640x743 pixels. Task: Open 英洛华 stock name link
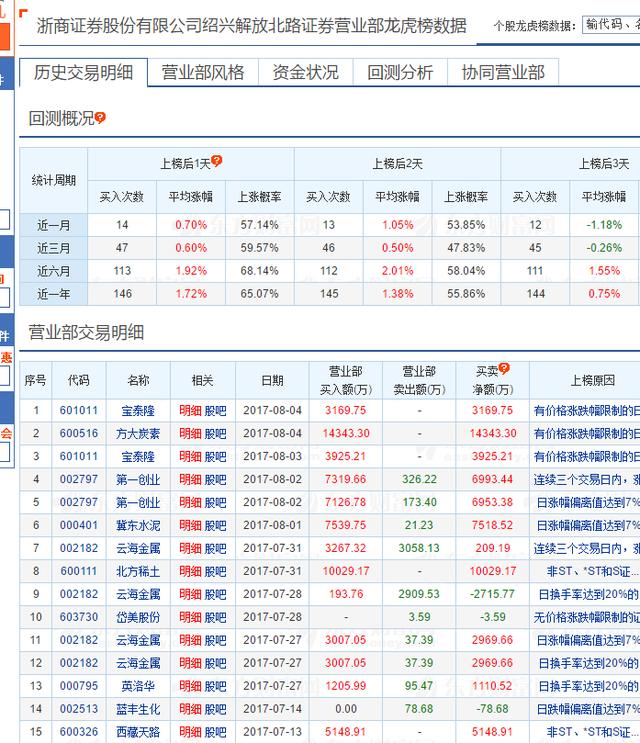pos(138,686)
